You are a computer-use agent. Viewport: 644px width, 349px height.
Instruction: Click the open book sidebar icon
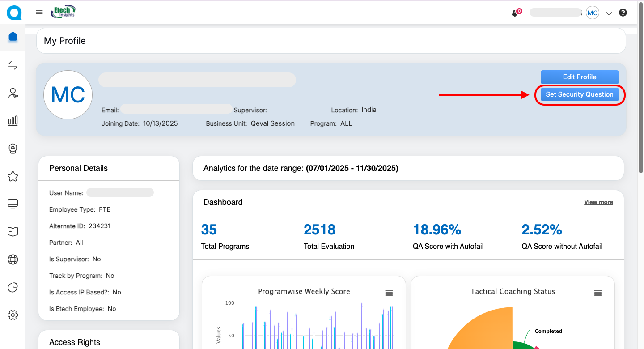[x=13, y=232]
